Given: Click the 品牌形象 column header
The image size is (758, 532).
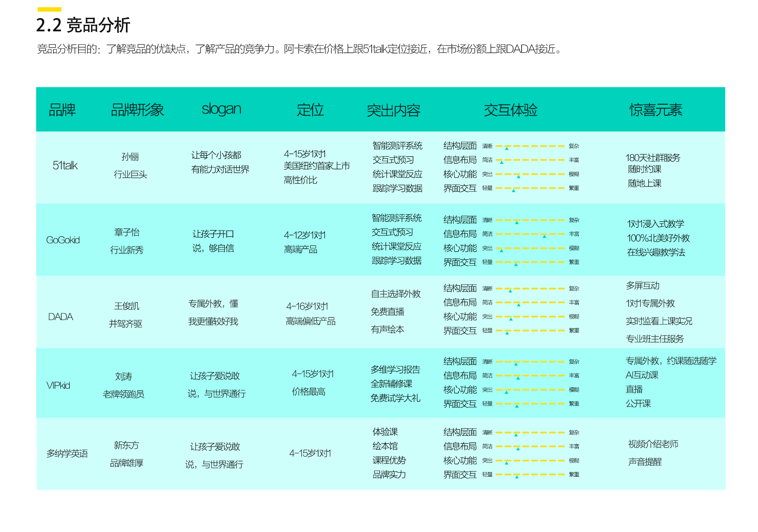Looking at the screenshot, I should [137, 110].
